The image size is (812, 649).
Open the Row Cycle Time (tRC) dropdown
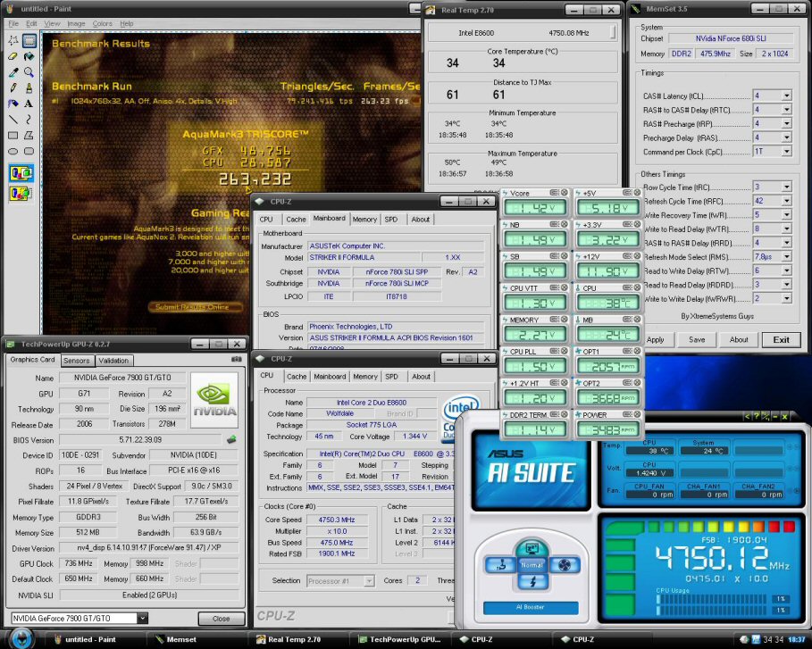(x=787, y=187)
